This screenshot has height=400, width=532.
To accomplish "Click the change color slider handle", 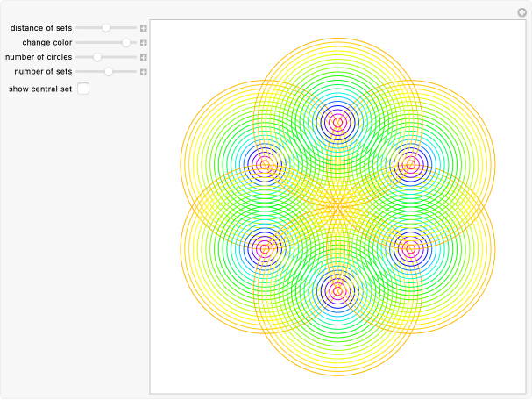I will pos(126,42).
